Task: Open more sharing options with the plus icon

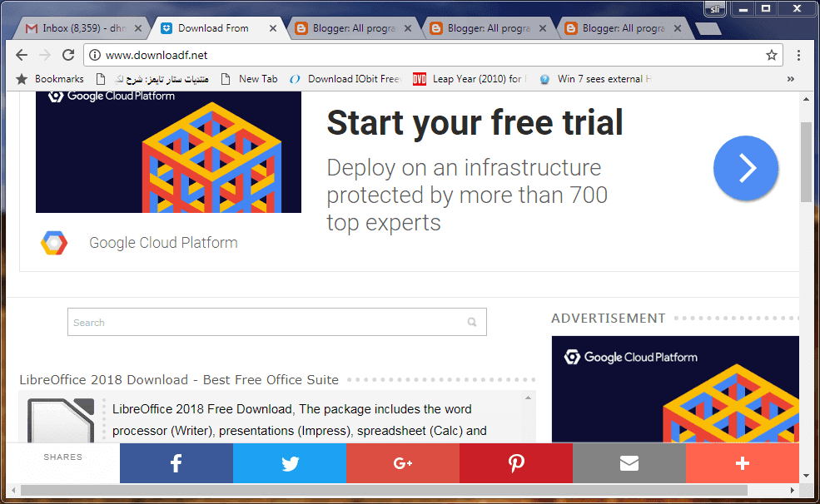Action: tap(742, 463)
